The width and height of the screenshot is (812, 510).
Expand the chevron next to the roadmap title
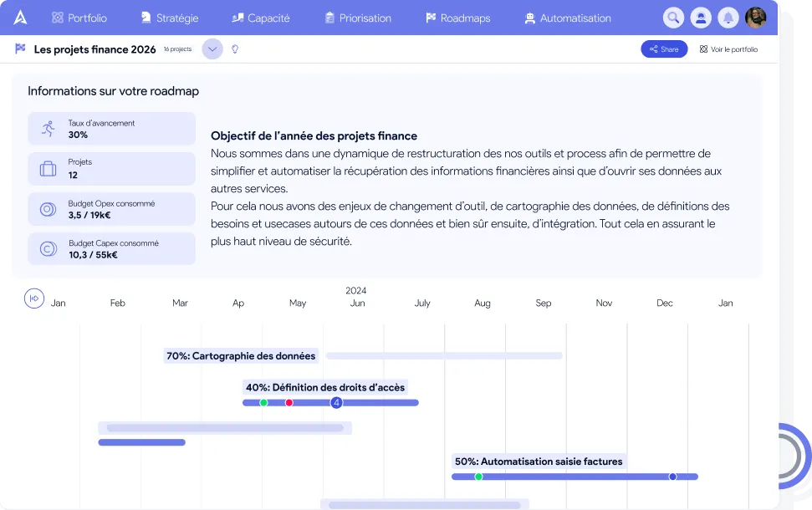pos(212,49)
